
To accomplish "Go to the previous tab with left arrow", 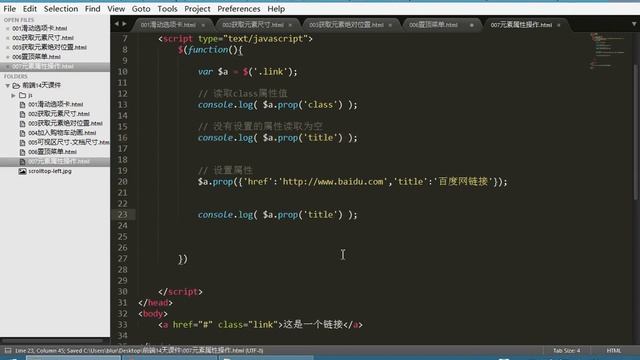I will tap(117, 24).
